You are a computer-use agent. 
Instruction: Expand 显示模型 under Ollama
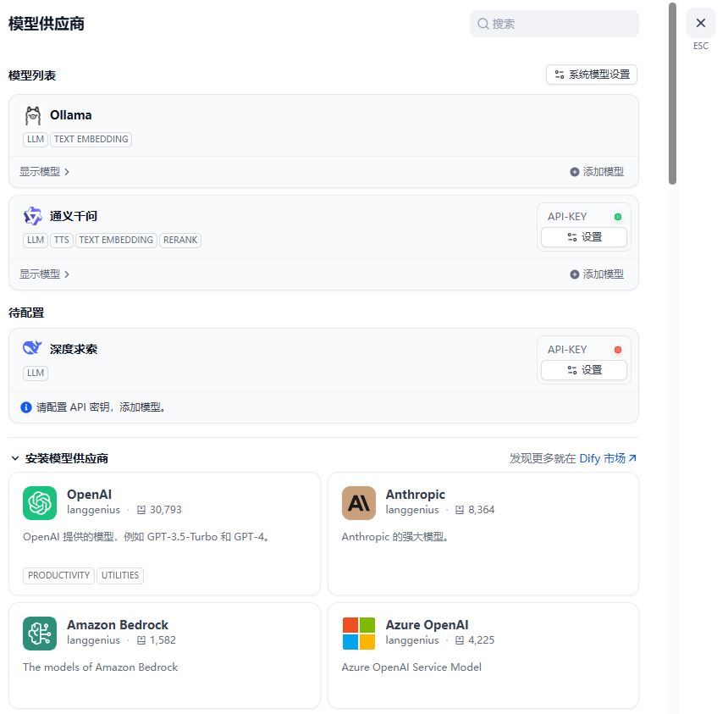click(44, 172)
